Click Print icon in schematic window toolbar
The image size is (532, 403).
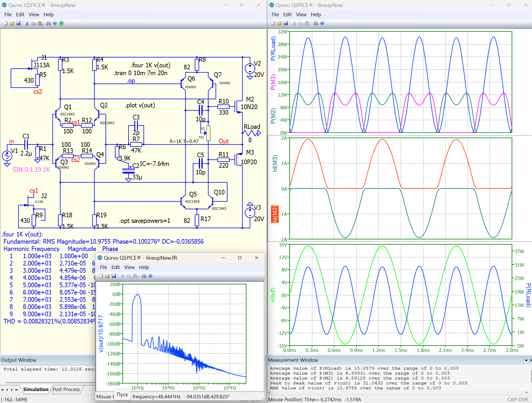coord(48,24)
